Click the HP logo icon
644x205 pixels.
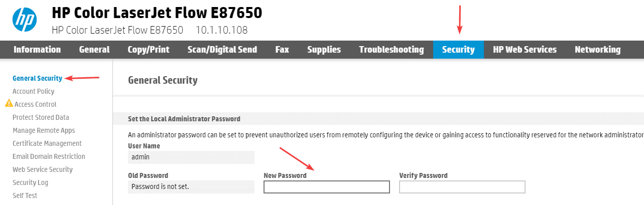[x=25, y=20]
